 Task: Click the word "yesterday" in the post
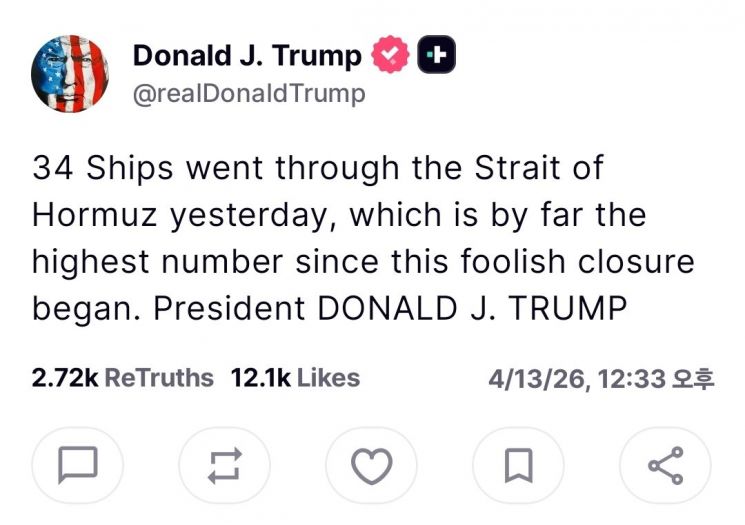(253, 215)
